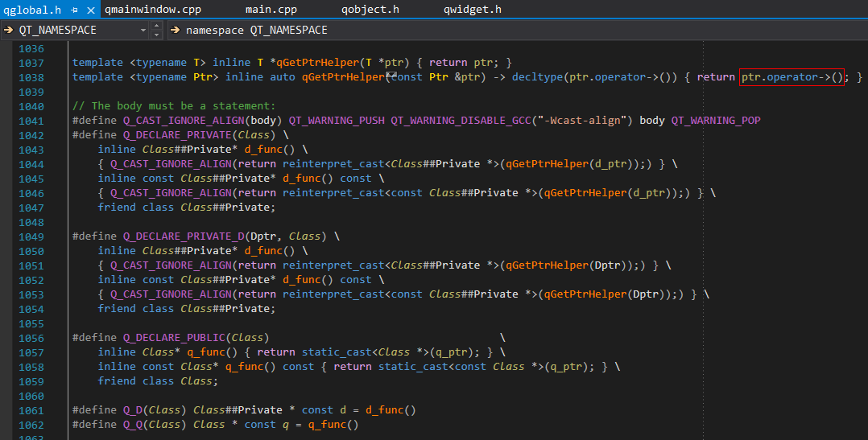Screen dimensions: 868x440
Task: Click Q_D(Class) macro on line 1061
Action: pyautogui.click(x=155, y=409)
